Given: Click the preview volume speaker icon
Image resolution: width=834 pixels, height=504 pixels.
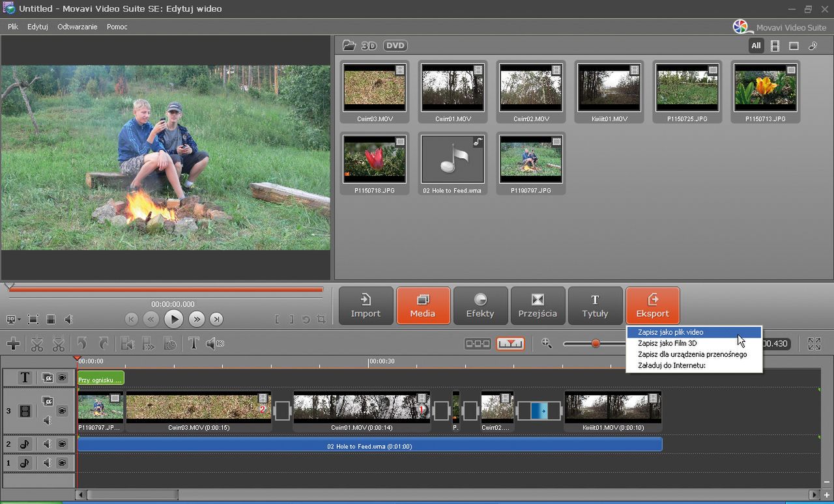Looking at the screenshot, I should tap(68, 319).
